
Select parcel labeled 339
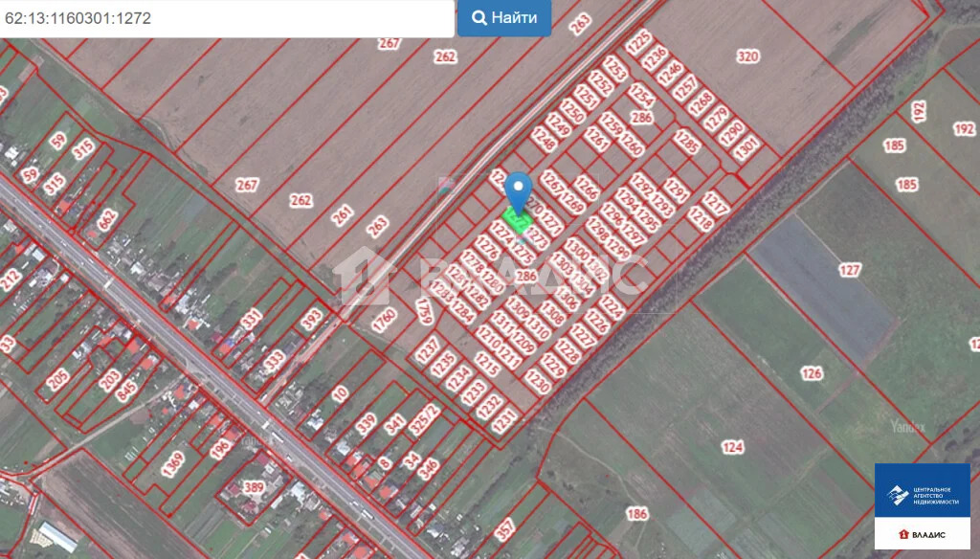(x=367, y=424)
